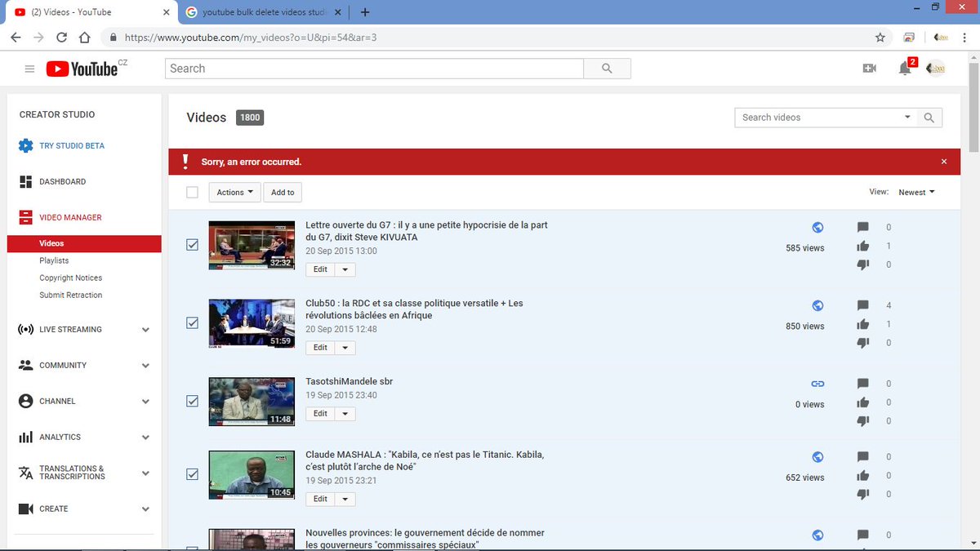Open the browser home page

coord(84,37)
